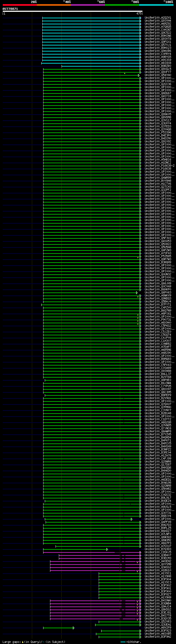Open hit UniRef100_Q93YH4
Viewport: 176px width, 644px height.
point(158,21)
